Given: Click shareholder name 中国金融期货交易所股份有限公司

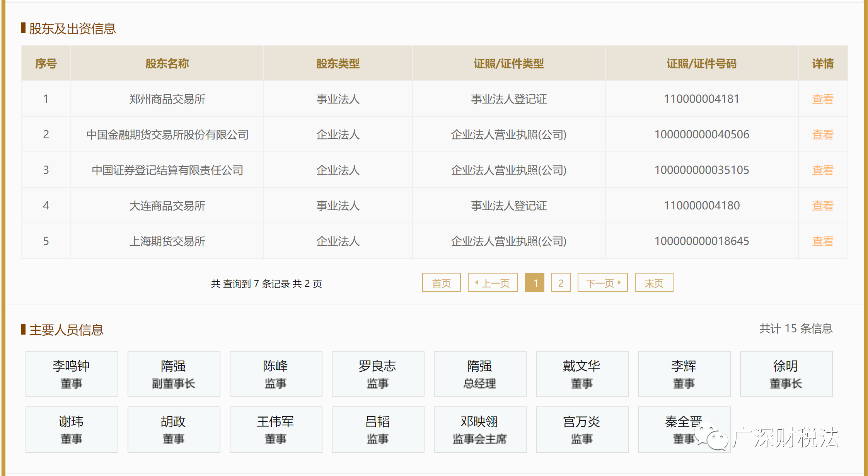Looking at the screenshot, I should 167,135.
